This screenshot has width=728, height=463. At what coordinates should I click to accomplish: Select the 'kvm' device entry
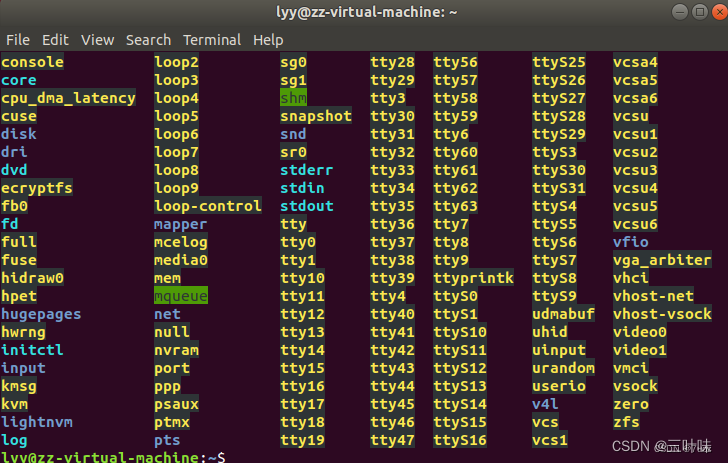[14, 404]
